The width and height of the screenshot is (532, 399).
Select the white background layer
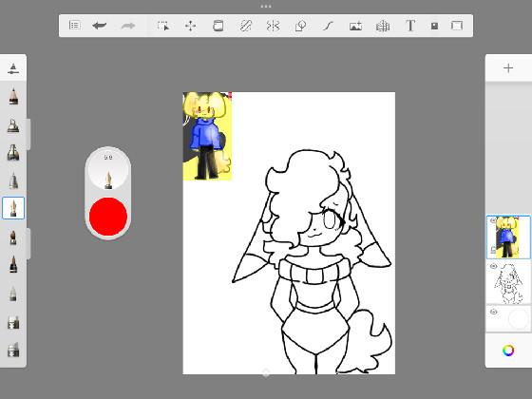point(508,318)
